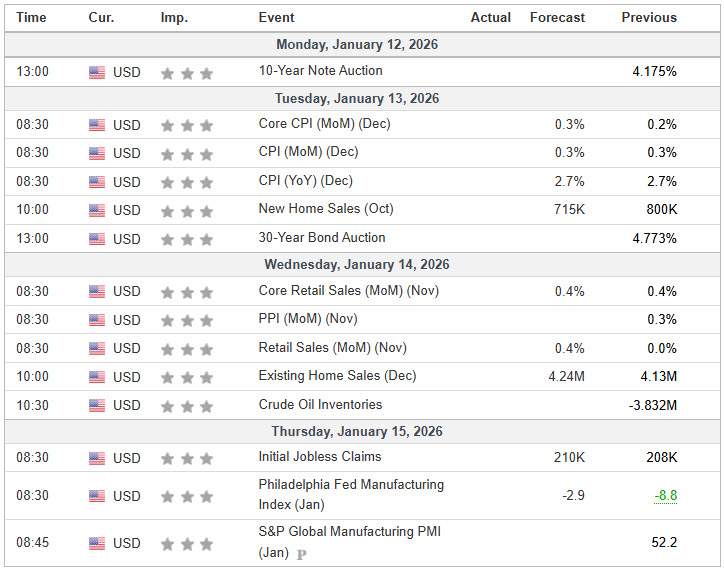The height and width of the screenshot is (570, 724).
Task: Click the US flag beside 10-Year Note Auction
Action: (97, 72)
